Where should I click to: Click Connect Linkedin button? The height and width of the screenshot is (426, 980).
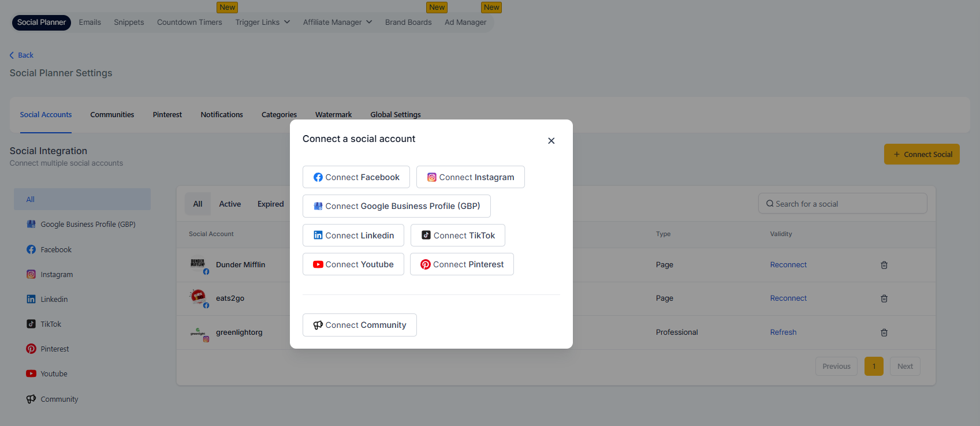pos(353,236)
